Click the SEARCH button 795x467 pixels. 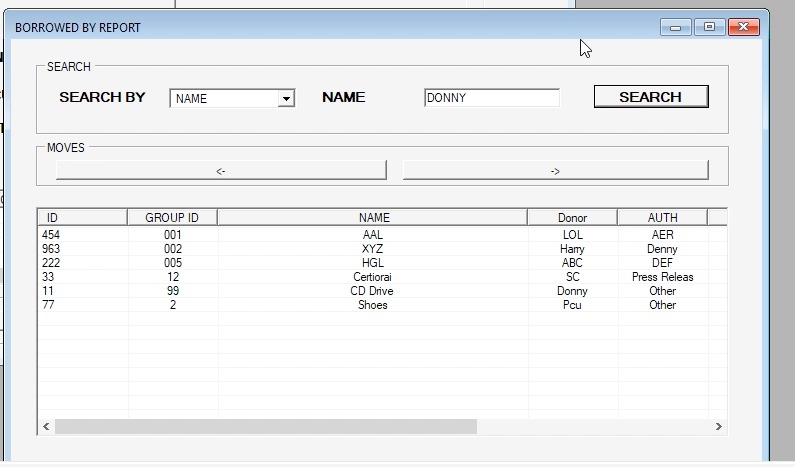pos(651,96)
